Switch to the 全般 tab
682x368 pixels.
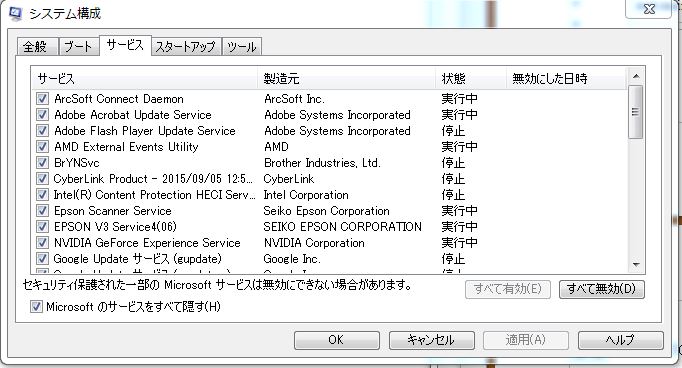coord(37,47)
